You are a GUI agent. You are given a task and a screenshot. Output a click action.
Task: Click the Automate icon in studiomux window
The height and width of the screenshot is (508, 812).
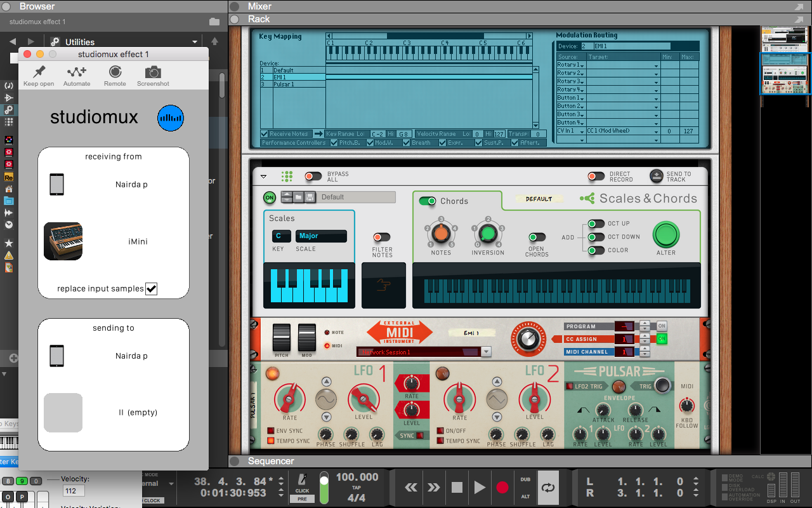click(x=77, y=72)
